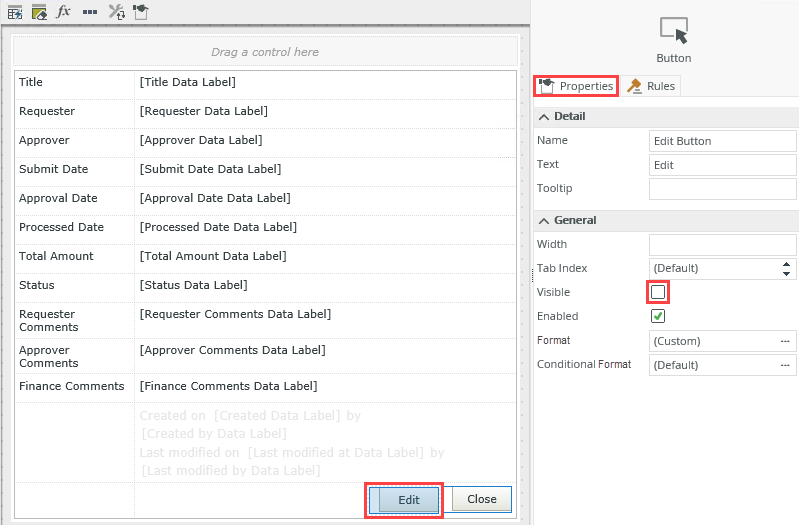Click the table with lightning bolt toolbar icon
This screenshot has width=799, height=525.
pos(15,12)
